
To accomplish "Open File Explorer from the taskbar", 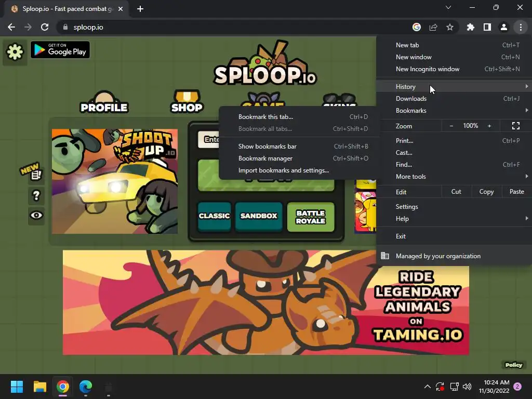I will [39, 387].
